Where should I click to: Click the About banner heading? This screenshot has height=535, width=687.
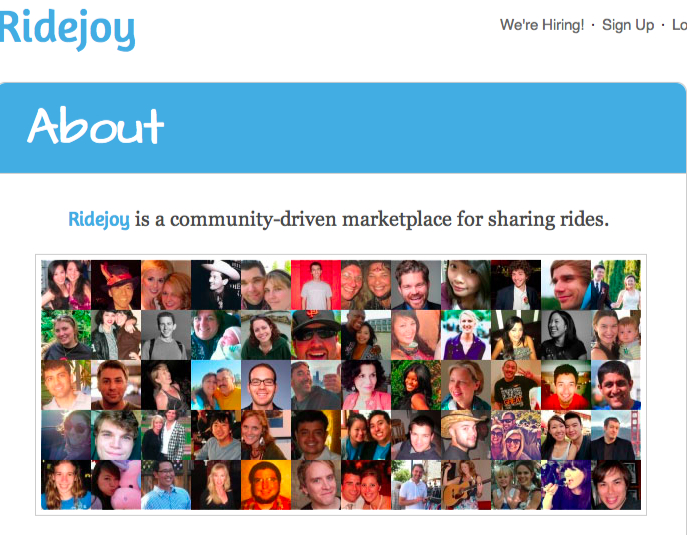(96, 126)
